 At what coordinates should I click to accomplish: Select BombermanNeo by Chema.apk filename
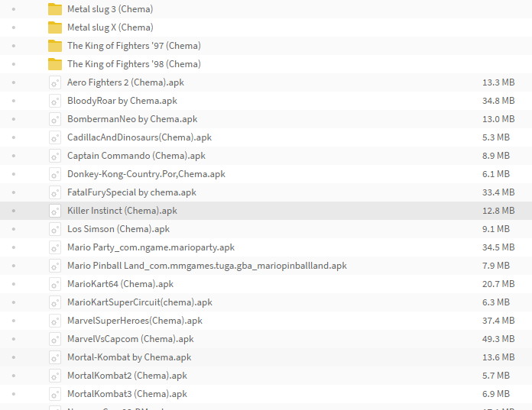[x=132, y=119]
